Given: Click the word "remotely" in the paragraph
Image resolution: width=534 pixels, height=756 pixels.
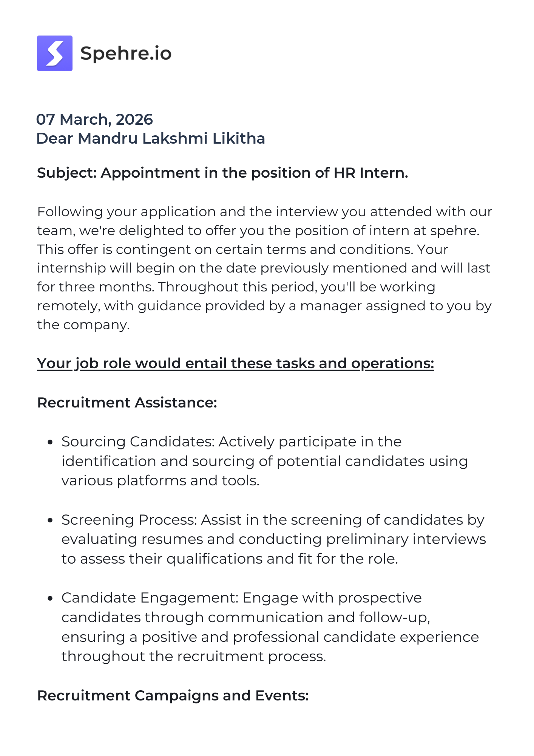Looking at the screenshot, I should [x=69, y=306].
